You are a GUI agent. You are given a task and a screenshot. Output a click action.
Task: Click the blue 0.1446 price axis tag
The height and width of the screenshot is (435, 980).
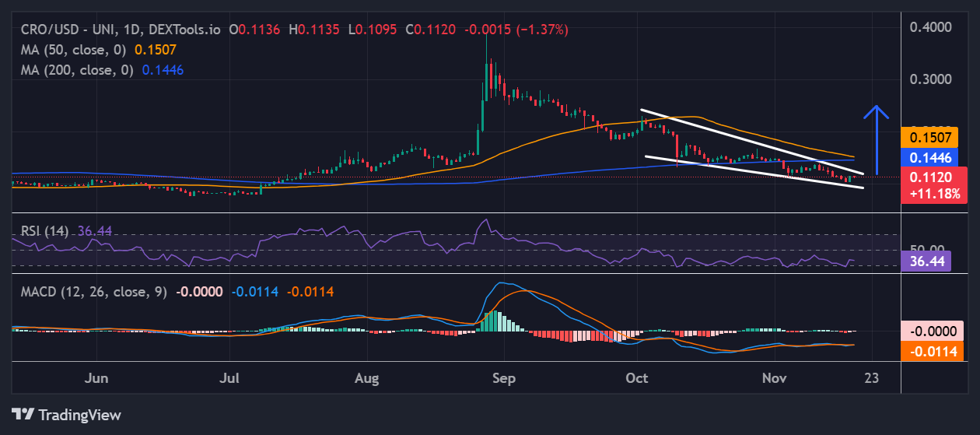(932, 157)
